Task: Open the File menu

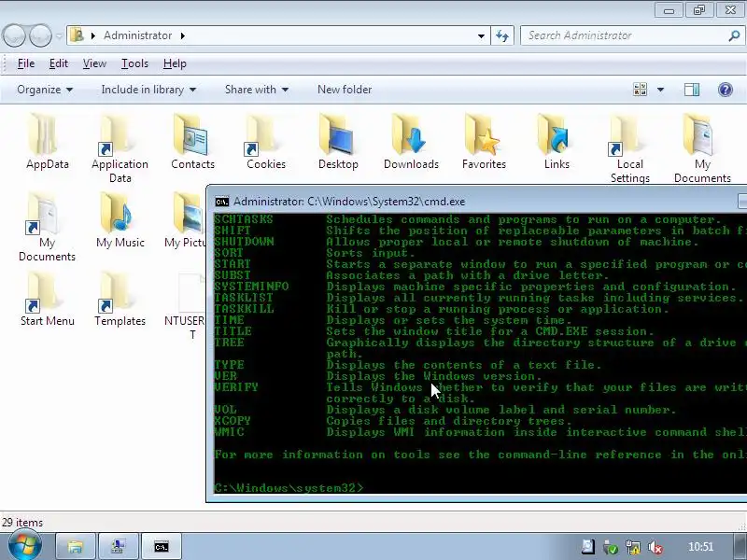Action: [26, 63]
